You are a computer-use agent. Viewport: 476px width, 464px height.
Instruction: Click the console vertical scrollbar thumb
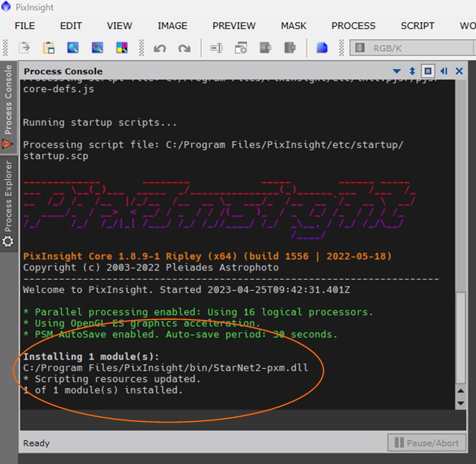460,337
